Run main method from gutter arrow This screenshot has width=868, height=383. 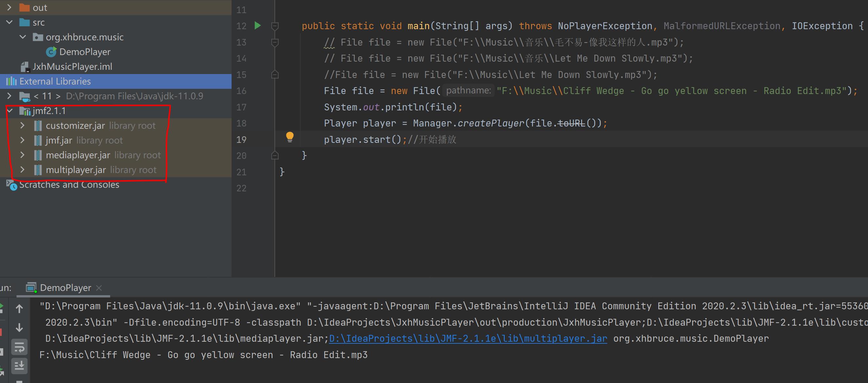coord(257,26)
